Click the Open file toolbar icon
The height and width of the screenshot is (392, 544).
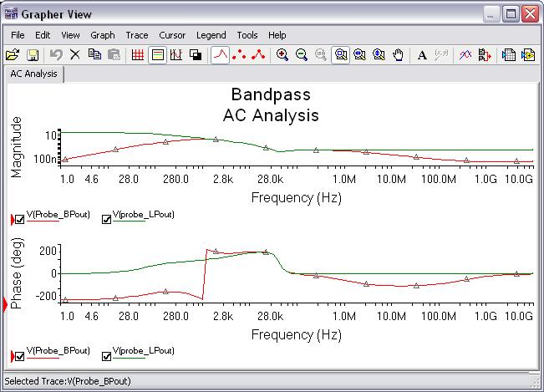[x=13, y=55]
